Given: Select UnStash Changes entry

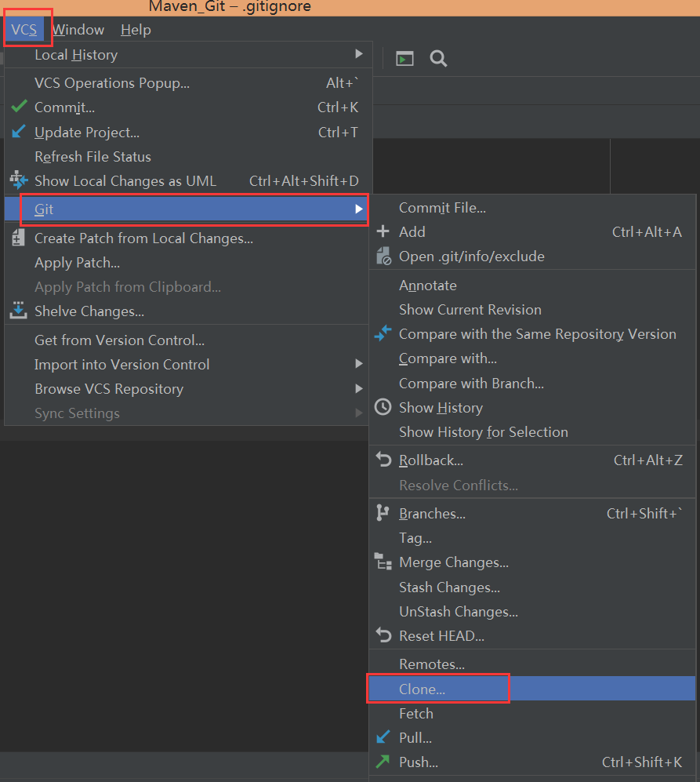Looking at the screenshot, I should click(532, 612).
